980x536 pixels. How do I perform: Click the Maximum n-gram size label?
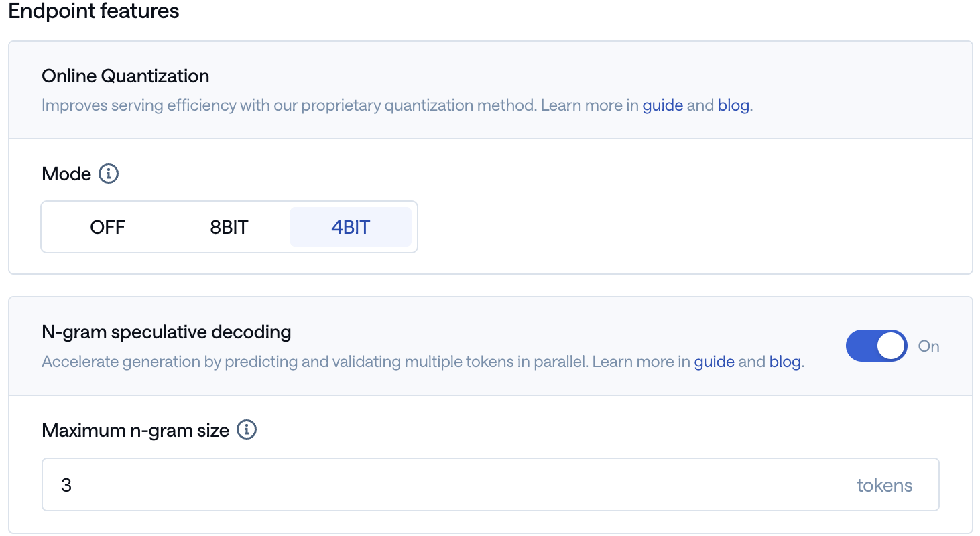point(135,430)
